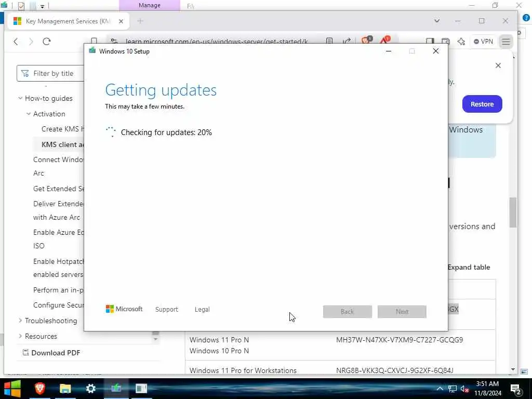
Task: Open File Explorer from taskbar
Action: [65, 389]
